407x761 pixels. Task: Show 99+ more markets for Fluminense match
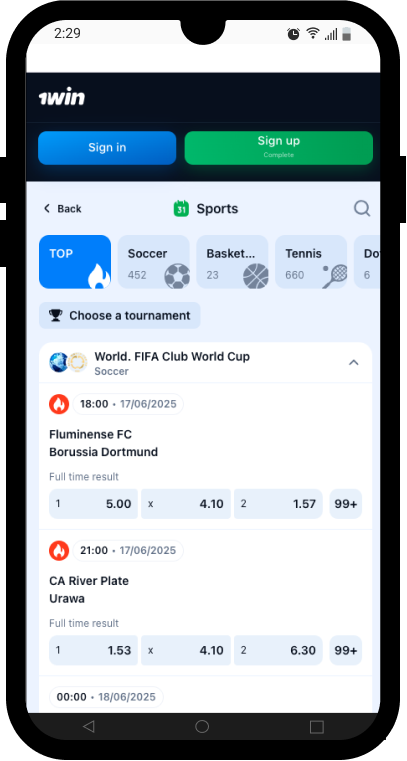pyautogui.click(x=346, y=504)
